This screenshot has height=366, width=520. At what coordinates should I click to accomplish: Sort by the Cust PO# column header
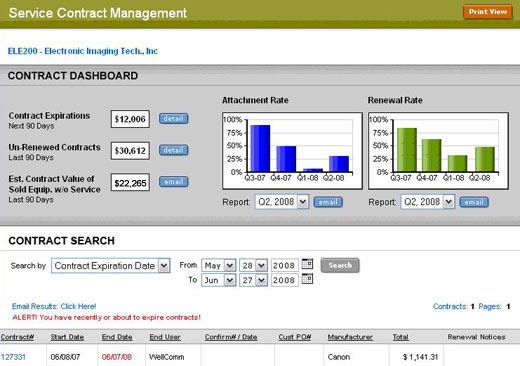point(295,337)
